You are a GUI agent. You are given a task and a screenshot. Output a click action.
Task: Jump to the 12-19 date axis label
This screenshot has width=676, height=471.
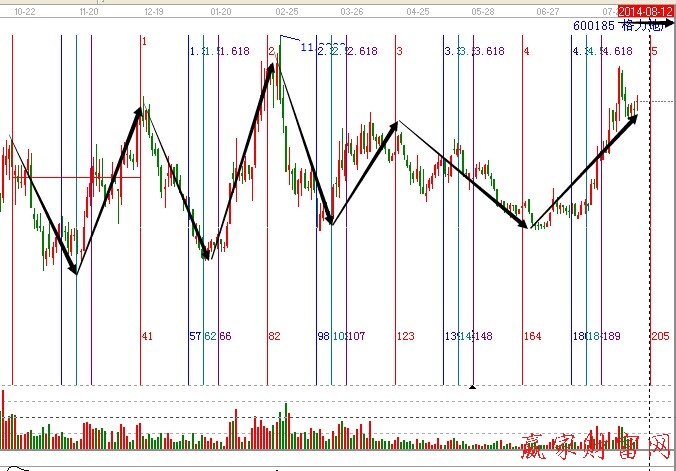(153, 11)
